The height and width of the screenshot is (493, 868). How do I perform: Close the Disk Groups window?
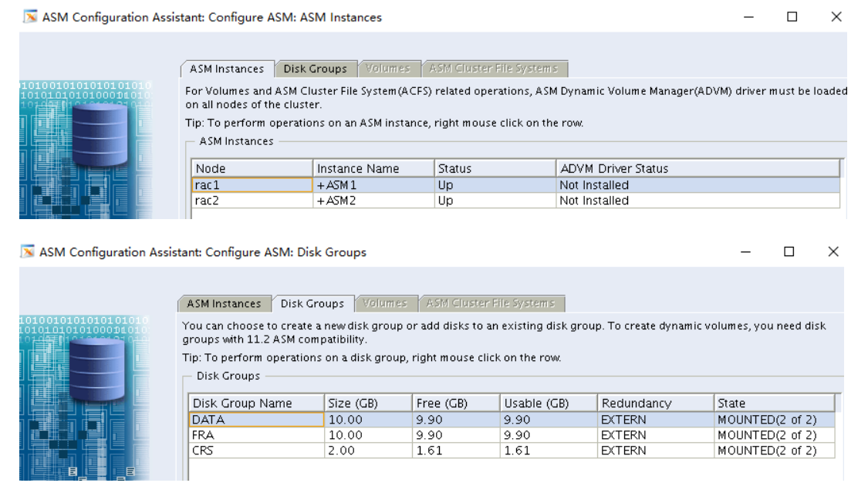coord(833,252)
